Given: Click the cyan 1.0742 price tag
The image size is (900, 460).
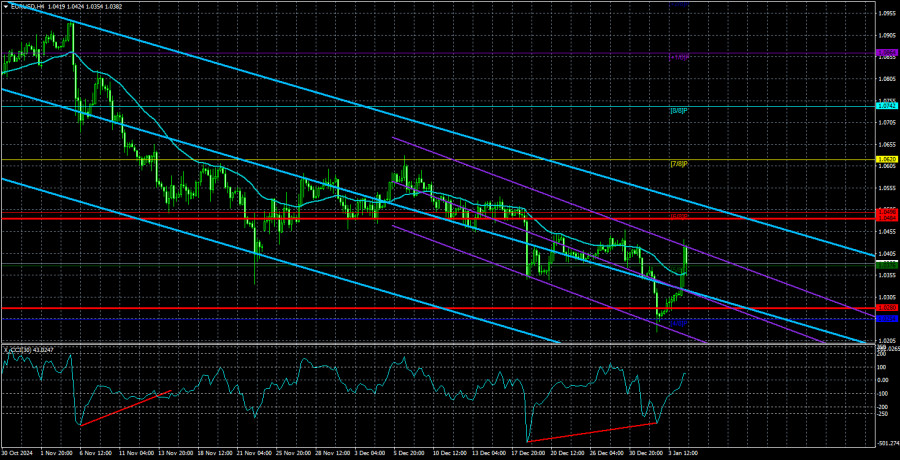Looking at the screenshot, I should [886, 104].
